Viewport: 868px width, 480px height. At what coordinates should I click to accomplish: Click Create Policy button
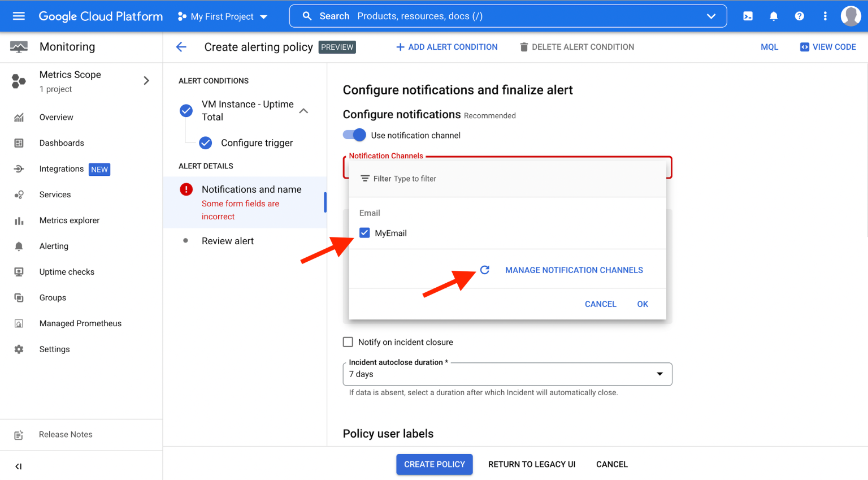[435, 464]
